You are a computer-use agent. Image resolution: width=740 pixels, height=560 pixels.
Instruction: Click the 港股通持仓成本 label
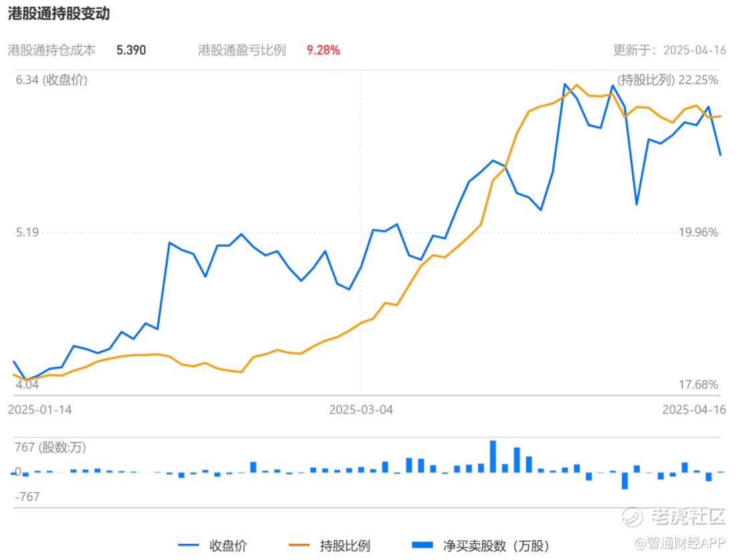(52, 50)
